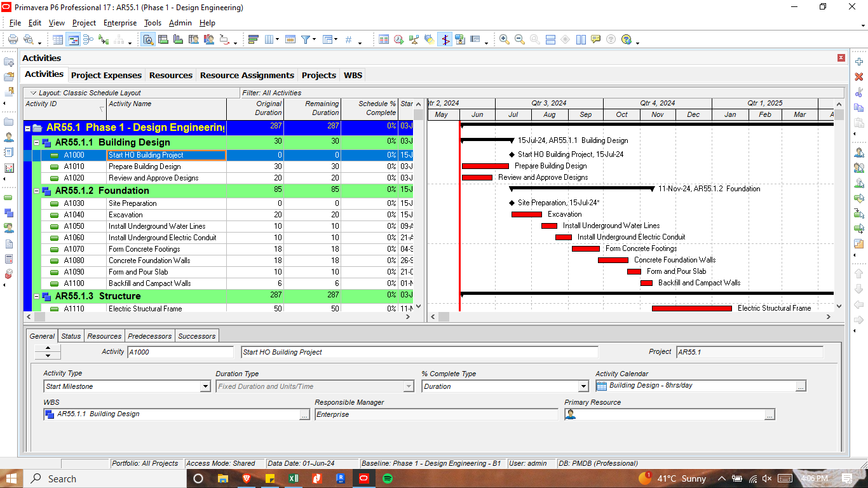Viewport: 868px width, 488px height.
Task: Zoom out the Gantt timescale
Action: [x=520, y=39]
